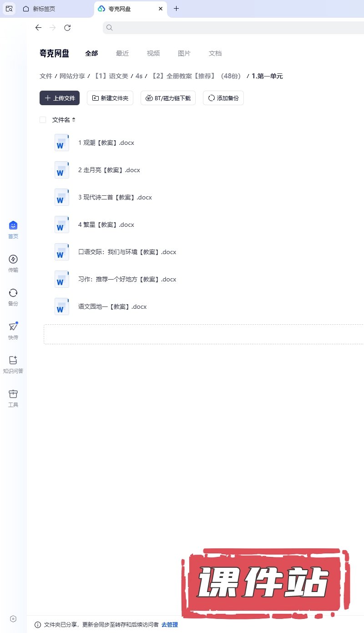364x633 pixels.
Task: Open the 备份 (Backup) sidebar icon
Action: click(x=13, y=293)
